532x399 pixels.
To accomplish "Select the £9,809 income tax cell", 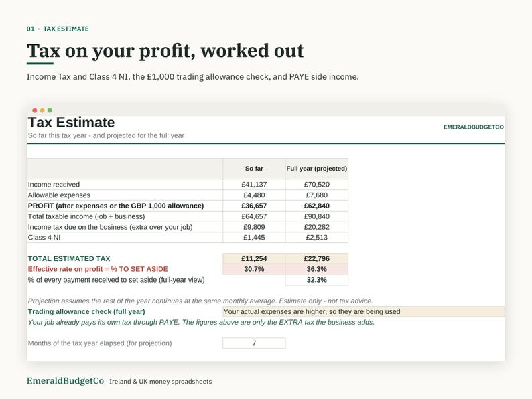I will point(254,227).
